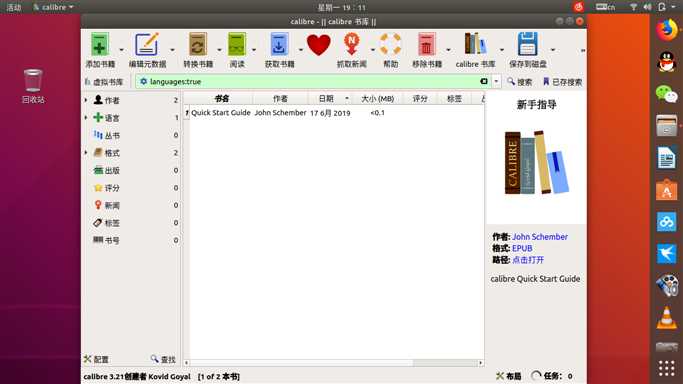The height and width of the screenshot is (384, 683).
Task: Open the Trash (回收站) desktop icon
Action: [x=33, y=86]
